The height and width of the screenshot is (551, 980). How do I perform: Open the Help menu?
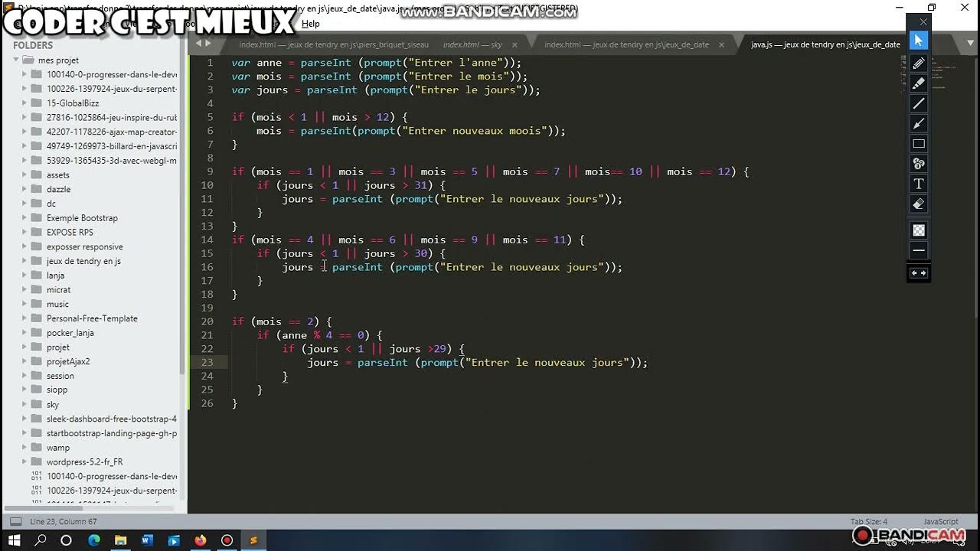click(x=310, y=24)
